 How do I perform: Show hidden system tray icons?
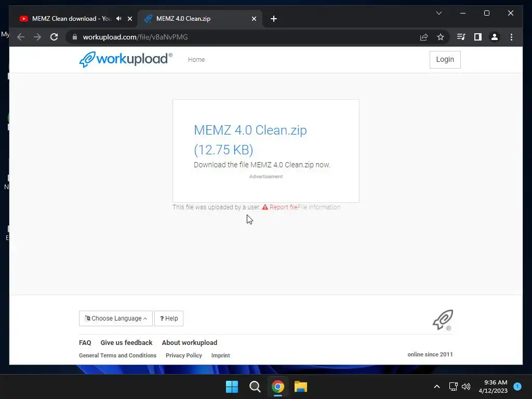[436, 387]
